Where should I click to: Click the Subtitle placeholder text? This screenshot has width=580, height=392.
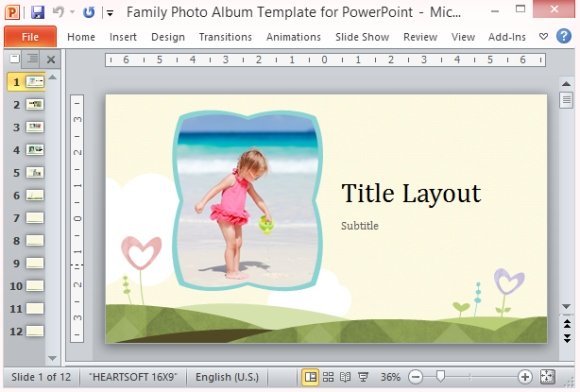360,226
